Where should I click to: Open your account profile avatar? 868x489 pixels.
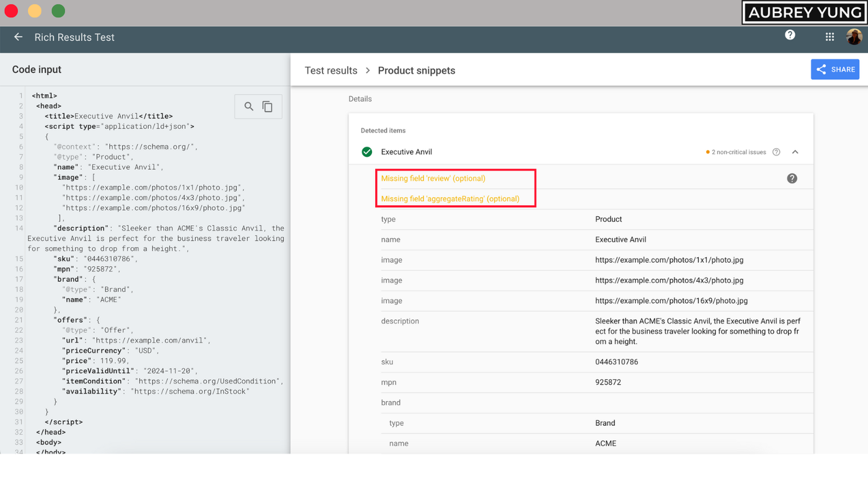pos(855,36)
